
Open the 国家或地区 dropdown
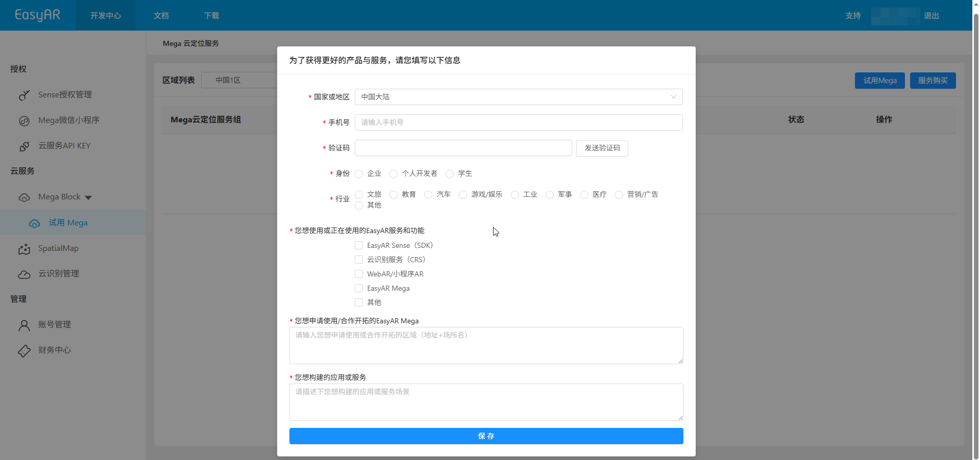point(519,97)
